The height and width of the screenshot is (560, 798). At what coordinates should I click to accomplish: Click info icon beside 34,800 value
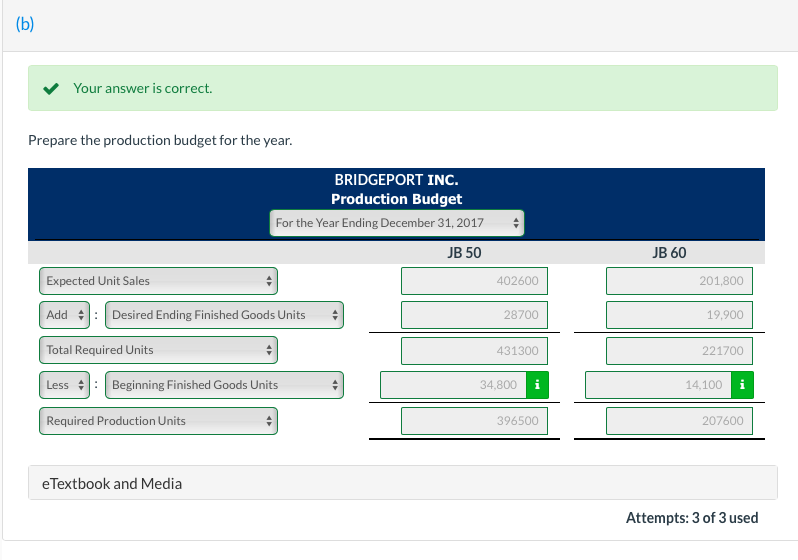(537, 385)
